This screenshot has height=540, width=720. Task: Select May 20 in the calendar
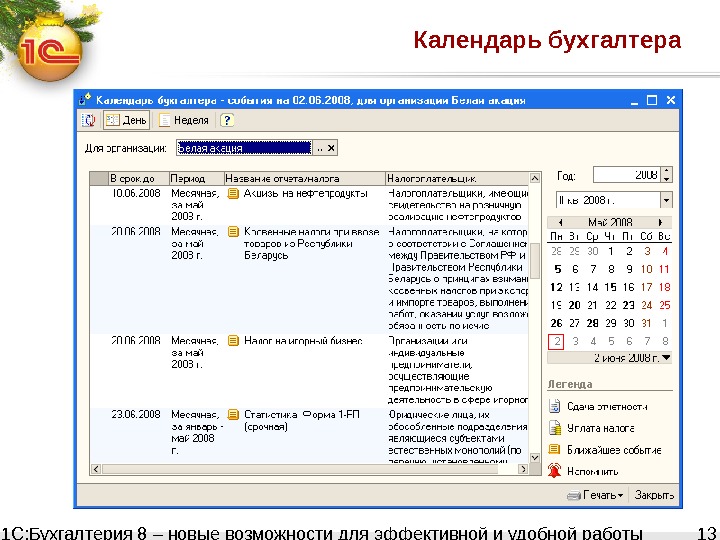[574, 305]
